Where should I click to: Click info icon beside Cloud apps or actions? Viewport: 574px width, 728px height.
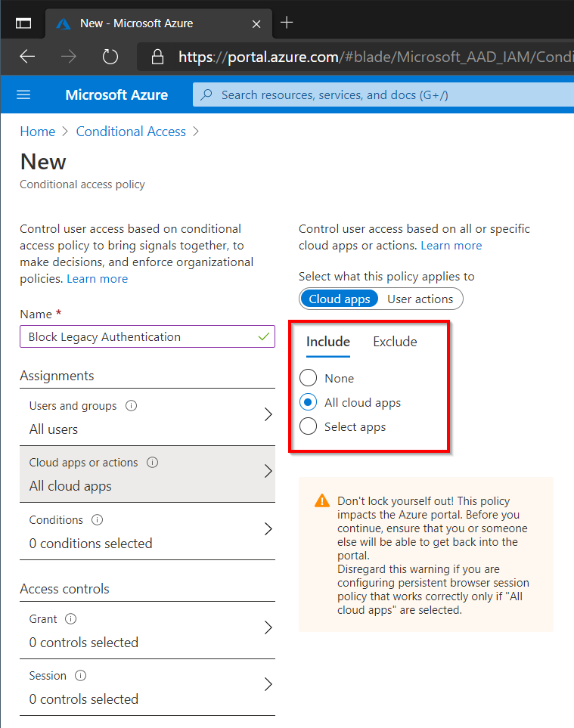[x=152, y=463]
